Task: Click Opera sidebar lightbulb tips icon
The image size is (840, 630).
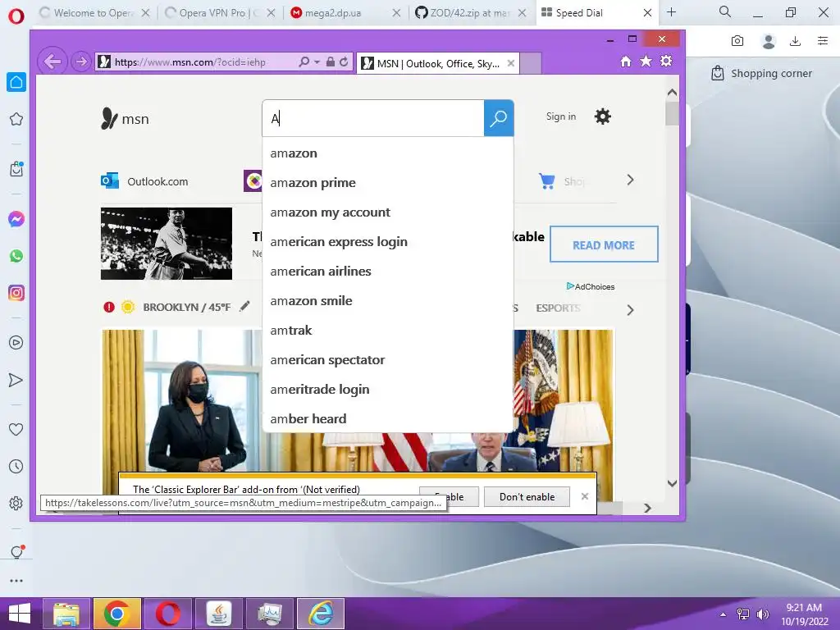Action: coord(16,552)
